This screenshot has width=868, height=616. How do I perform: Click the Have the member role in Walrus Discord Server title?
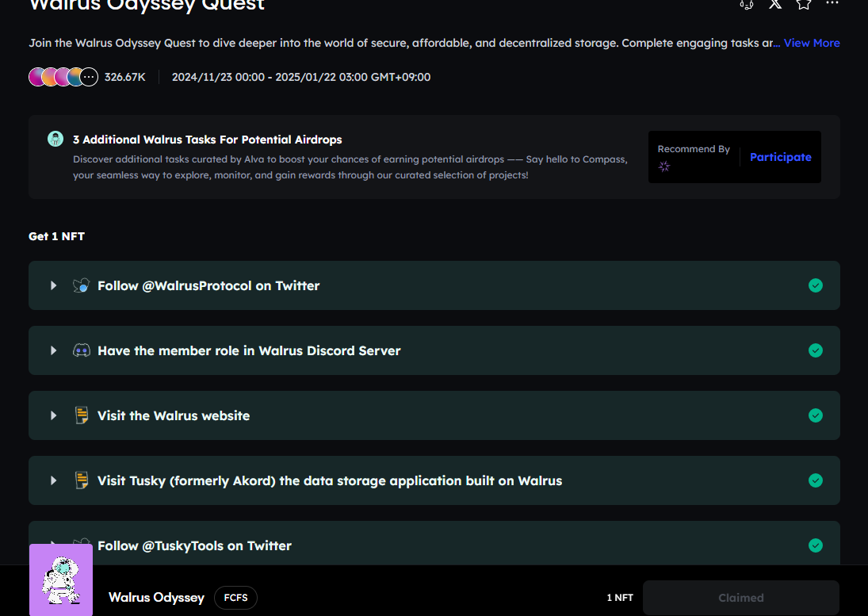click(x=249, y=351)
